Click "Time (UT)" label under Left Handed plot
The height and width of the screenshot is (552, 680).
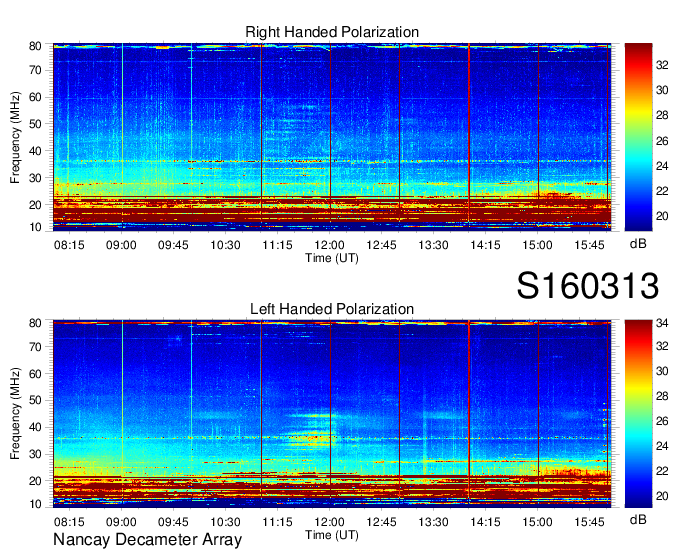(x=332, y=535)
